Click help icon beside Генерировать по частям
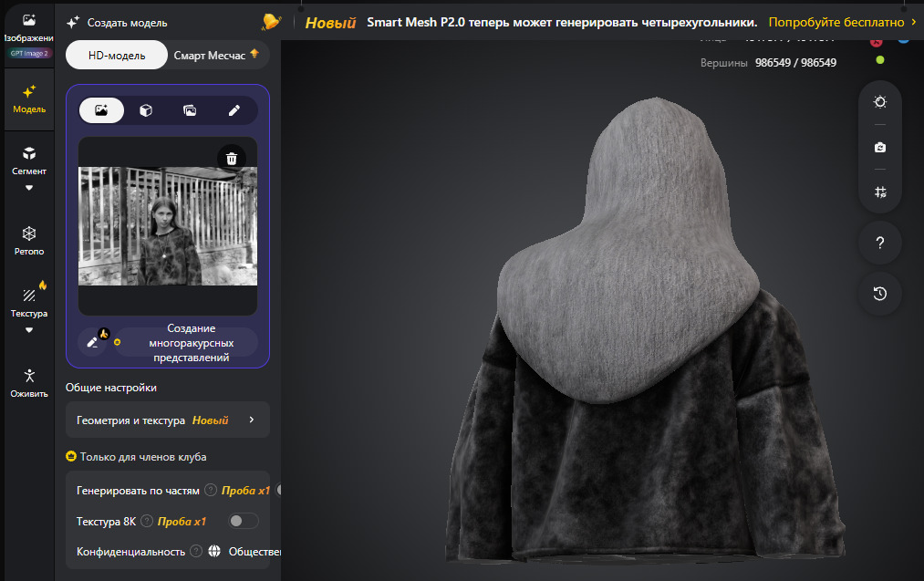This screenshot has height=581, width=924. pos(211,491)
